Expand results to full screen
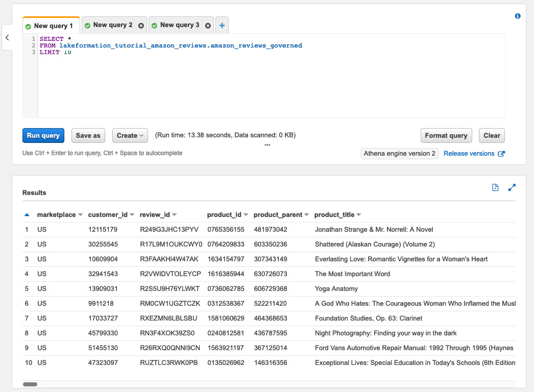Viewport: 534px width, 392px height. (x=512, y=188)
